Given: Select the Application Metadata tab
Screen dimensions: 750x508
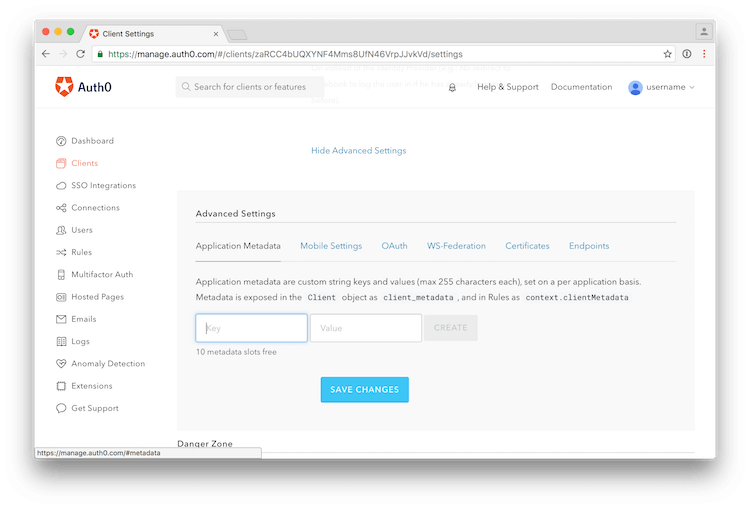Looking at the screenshot, I should pos(238,246).
